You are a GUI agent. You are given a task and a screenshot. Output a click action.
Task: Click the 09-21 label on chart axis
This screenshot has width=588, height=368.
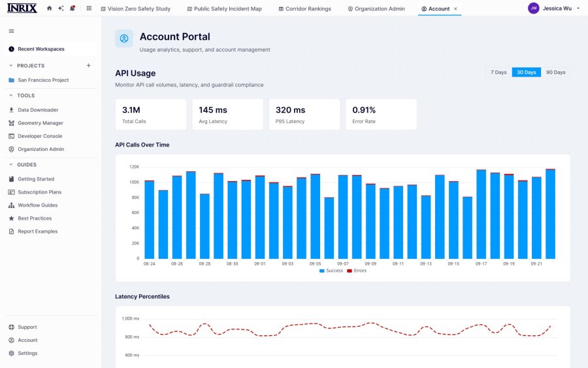point(536,264)
